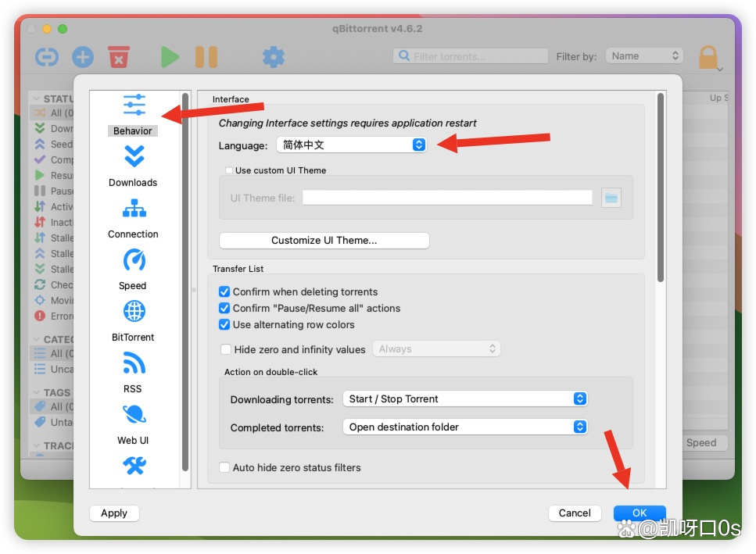Screen dimensions: 756x554
Task: Click the green resume play icon
Action: click(169, 57)
